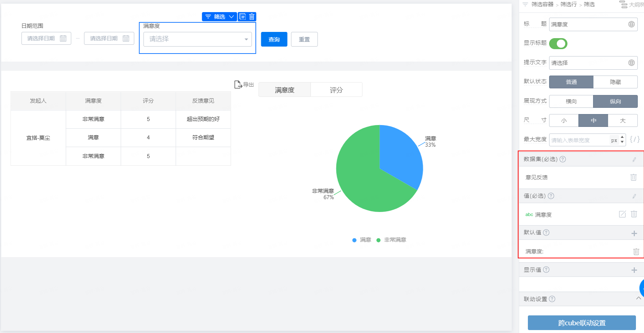Click start date 请选择日期 field
Screen dimensions: 644x333
coord(46,38)
